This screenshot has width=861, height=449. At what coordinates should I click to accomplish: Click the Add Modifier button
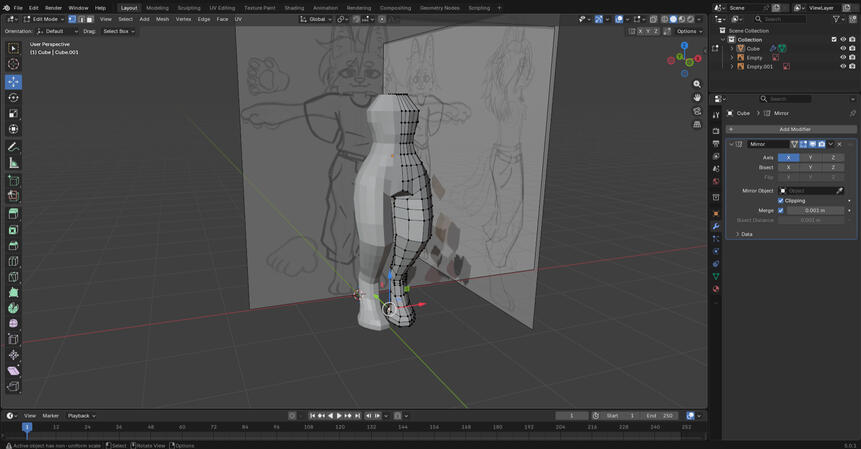[791, 130]
